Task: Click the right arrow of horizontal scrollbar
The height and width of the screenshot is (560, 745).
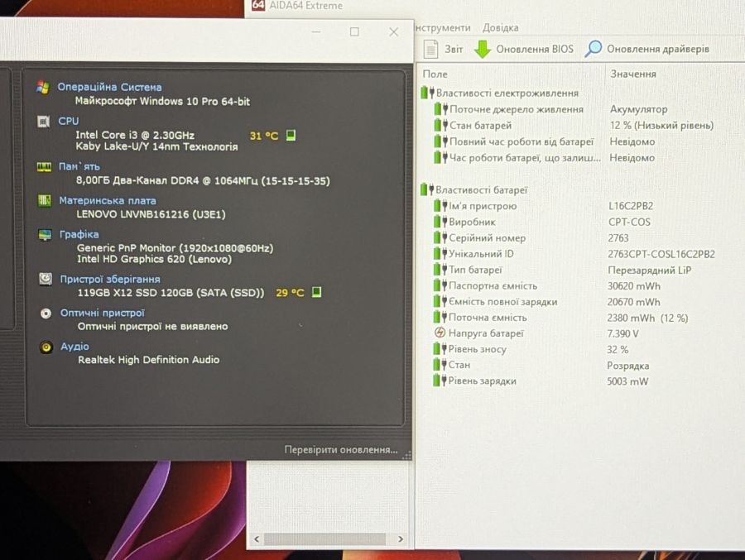Action: coord(401,539)
